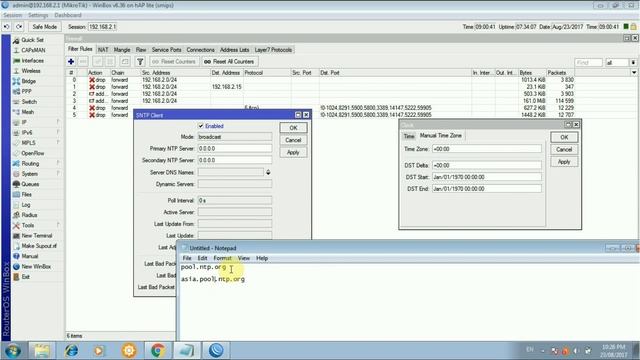Select Manual Time Zone tab in Clock
Screen dimensions: 640x360
click(440, 136)
